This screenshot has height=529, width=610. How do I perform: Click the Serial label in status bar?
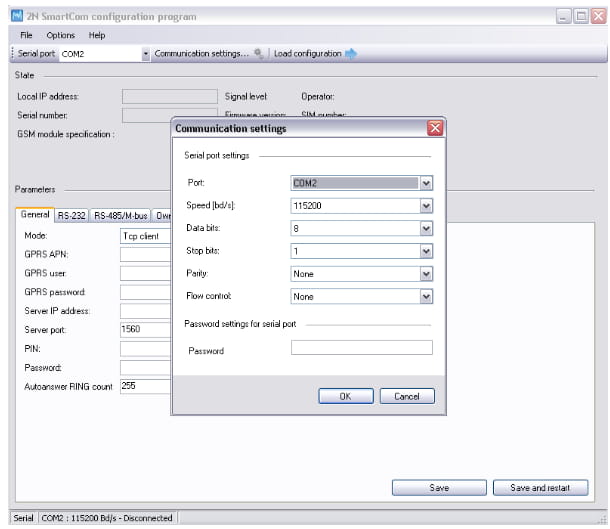point(23,518)
